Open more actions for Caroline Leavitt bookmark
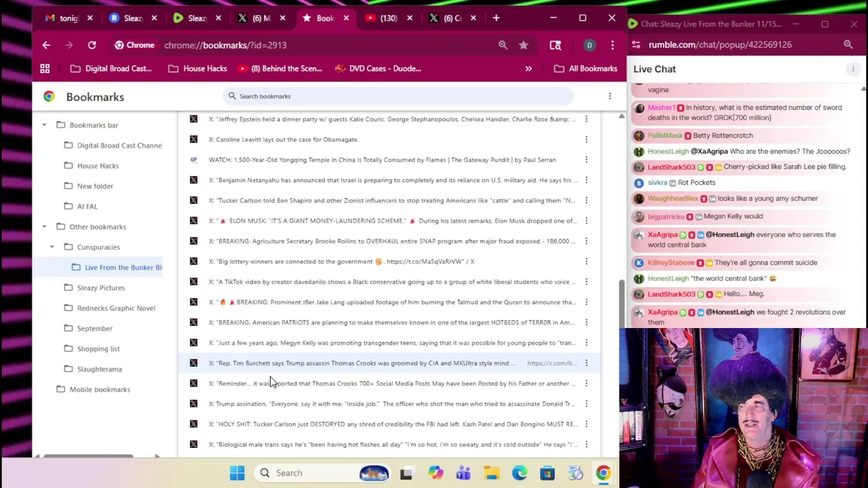 587,140
